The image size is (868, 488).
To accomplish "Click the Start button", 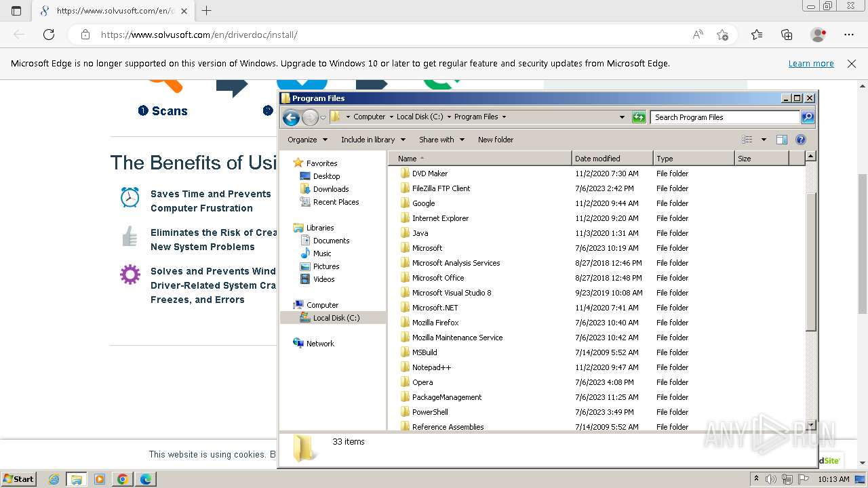I will (19, 479).
